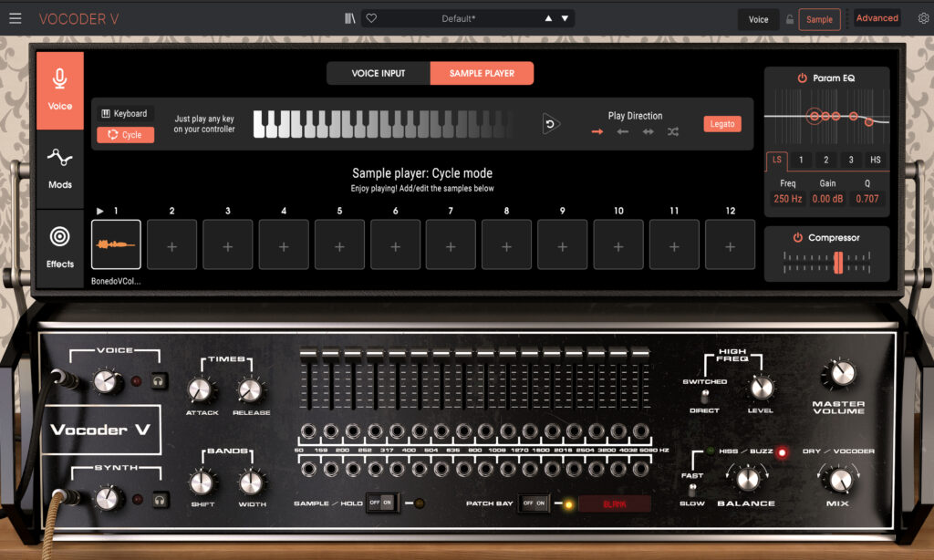934x560 pixels.
Task: Click the Advanced button
Action: [877, 18]
